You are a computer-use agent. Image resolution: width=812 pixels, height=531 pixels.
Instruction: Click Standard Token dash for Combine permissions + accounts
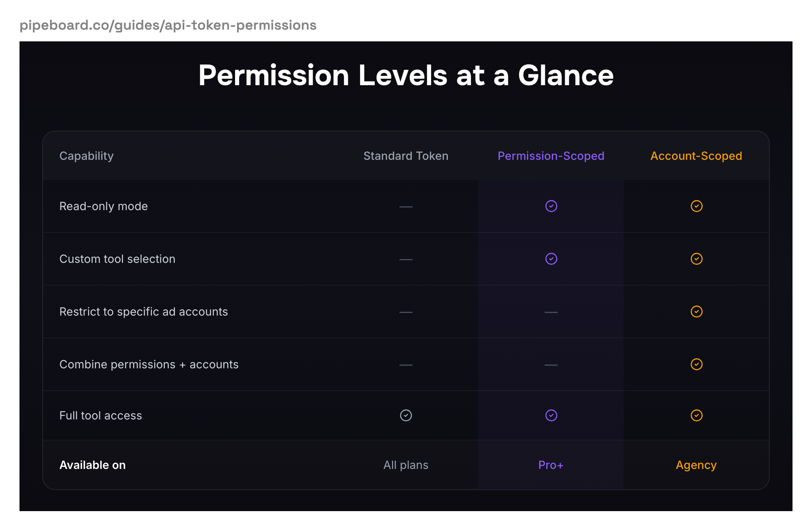coord(406,365)
